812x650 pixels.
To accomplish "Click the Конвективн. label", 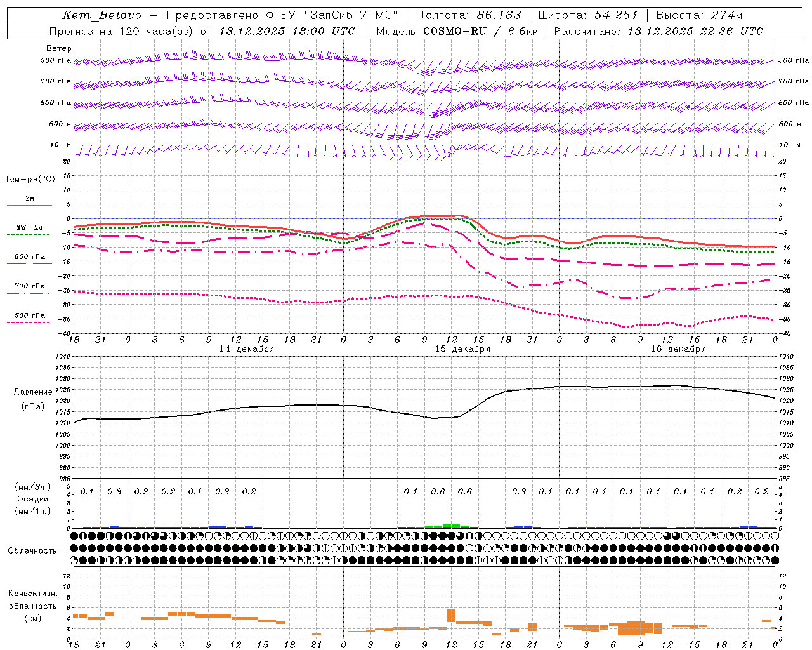I will 32,594.
